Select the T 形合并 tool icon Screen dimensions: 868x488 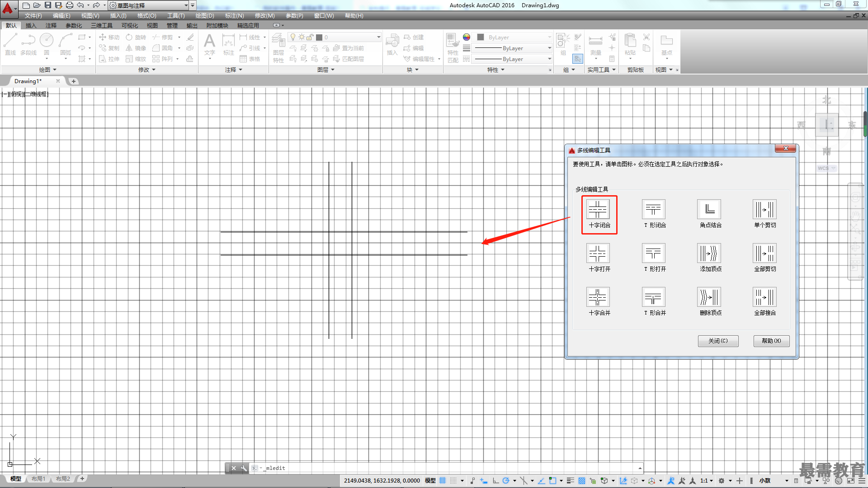click(653, 297)
